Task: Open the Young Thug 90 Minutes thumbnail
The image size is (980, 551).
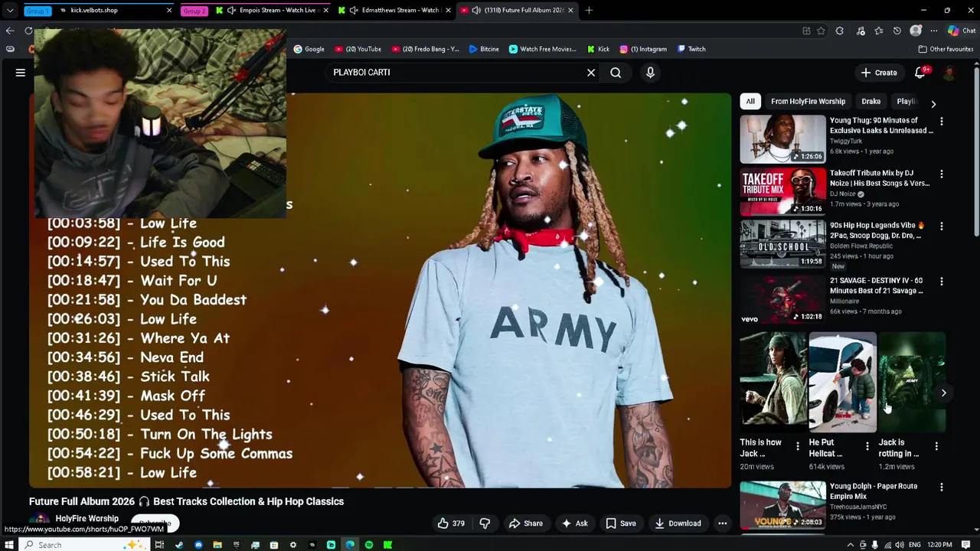Action: point(782,139)
